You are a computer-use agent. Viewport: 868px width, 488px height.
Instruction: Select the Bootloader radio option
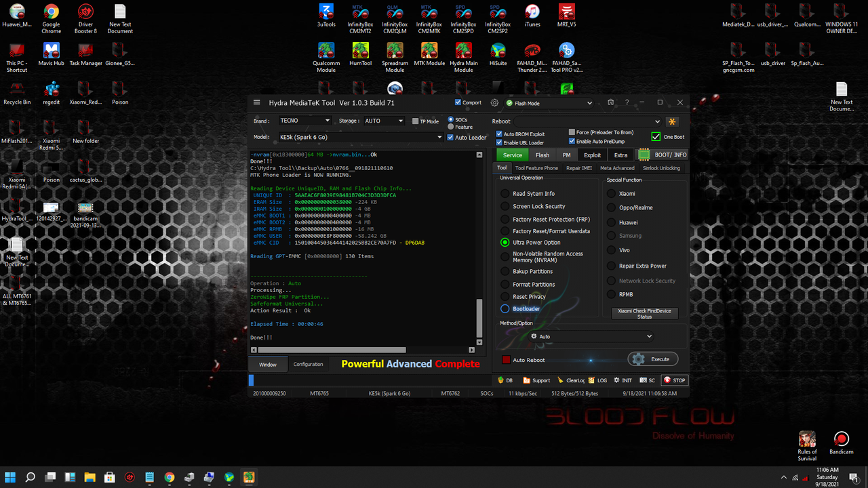[505, 309]
